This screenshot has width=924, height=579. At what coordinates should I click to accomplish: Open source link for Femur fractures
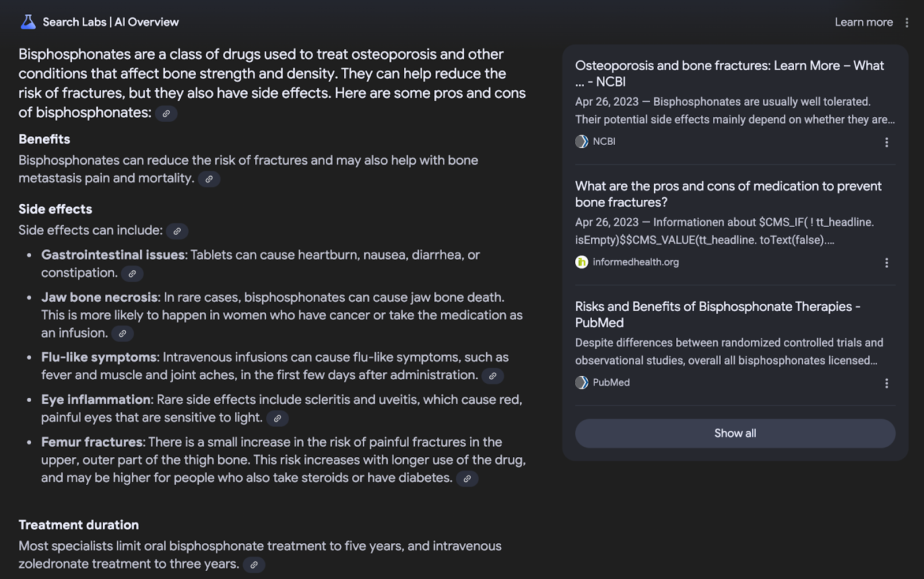coord(467,479)
